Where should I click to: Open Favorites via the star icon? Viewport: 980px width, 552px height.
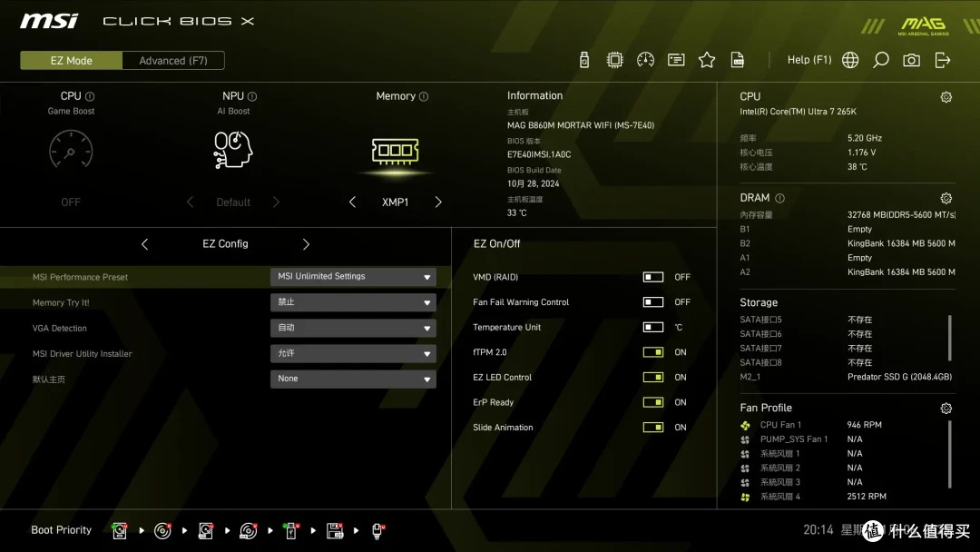point(707,60)
